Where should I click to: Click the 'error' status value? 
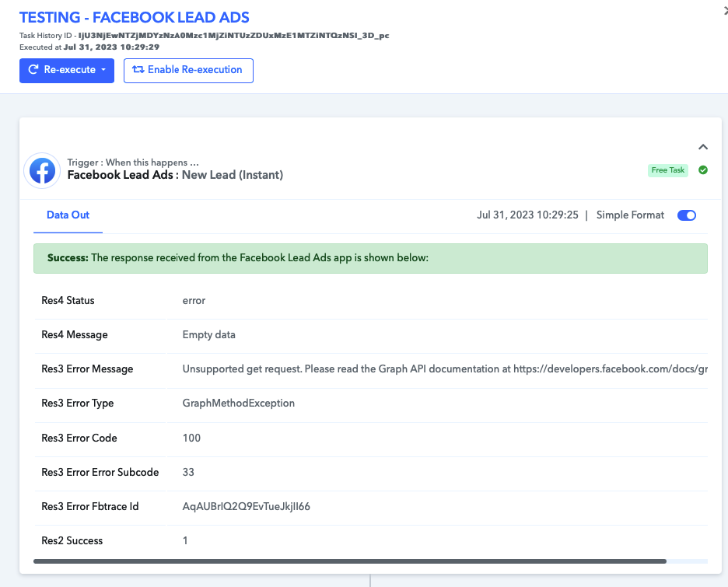194,301
